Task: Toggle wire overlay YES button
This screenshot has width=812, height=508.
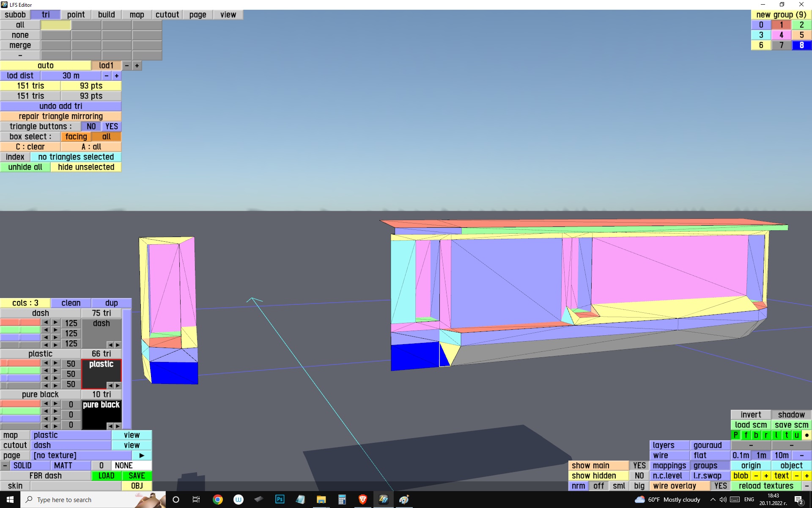Action: click(720, 486)
